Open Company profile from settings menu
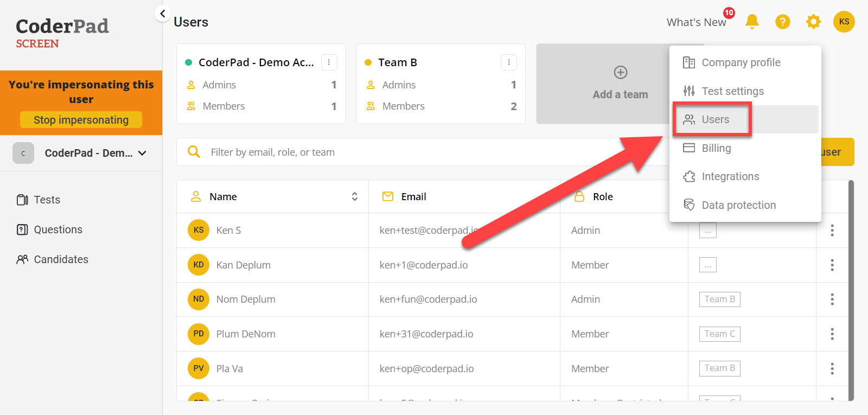 [x=741, y=62]
